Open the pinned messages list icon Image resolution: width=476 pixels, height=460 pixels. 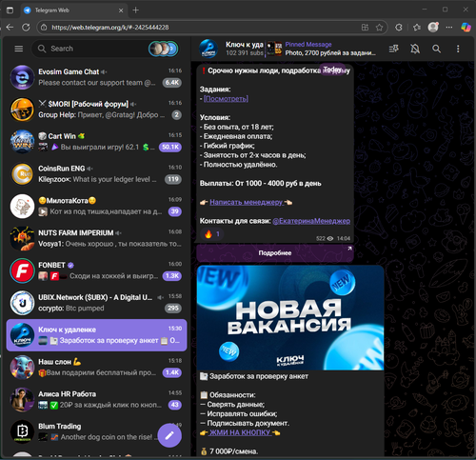point(394,49)
